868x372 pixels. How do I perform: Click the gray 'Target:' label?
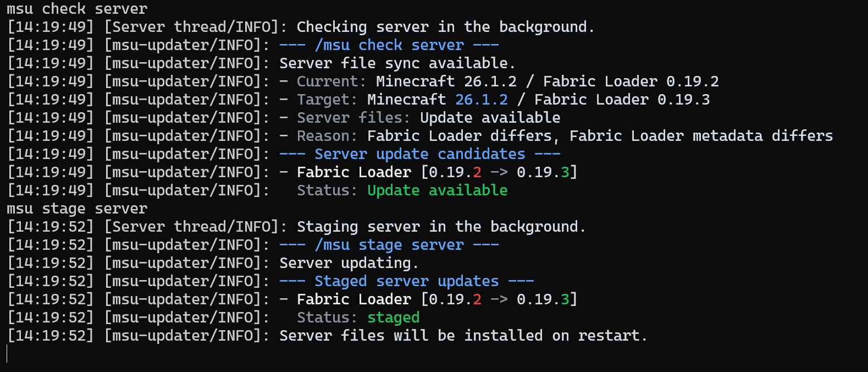tap(327, 100)
